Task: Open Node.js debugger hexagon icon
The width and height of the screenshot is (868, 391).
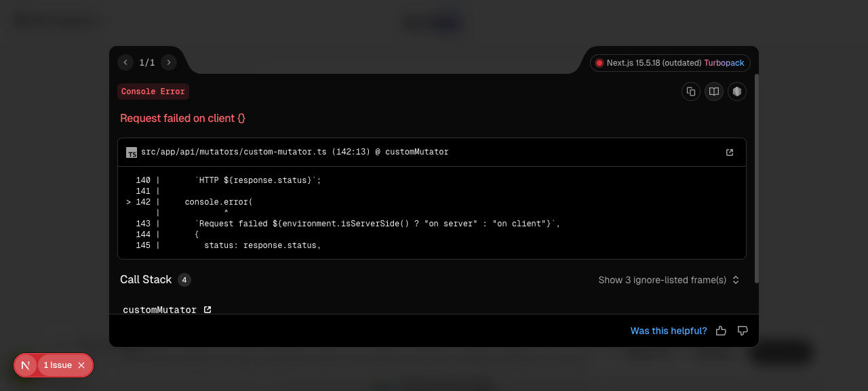Action: point(737,91)
